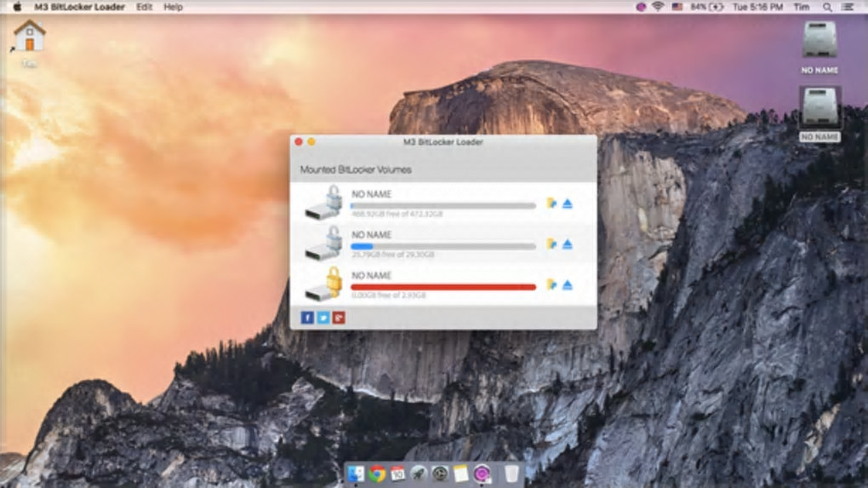This screenshot has height=488, width=868.
Task: Open Notes from the Dock
Action: click(x=460, y=474)
